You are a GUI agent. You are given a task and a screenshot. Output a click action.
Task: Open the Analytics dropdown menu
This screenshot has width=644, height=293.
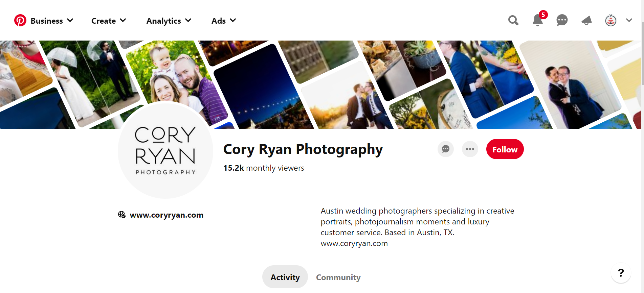click(169, 21)
